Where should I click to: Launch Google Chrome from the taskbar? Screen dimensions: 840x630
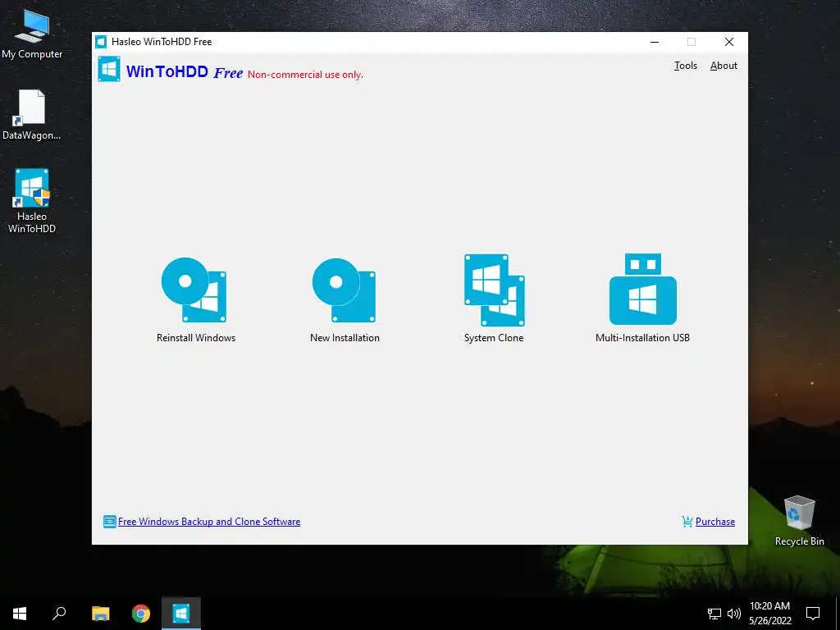[x=141, y=614]
